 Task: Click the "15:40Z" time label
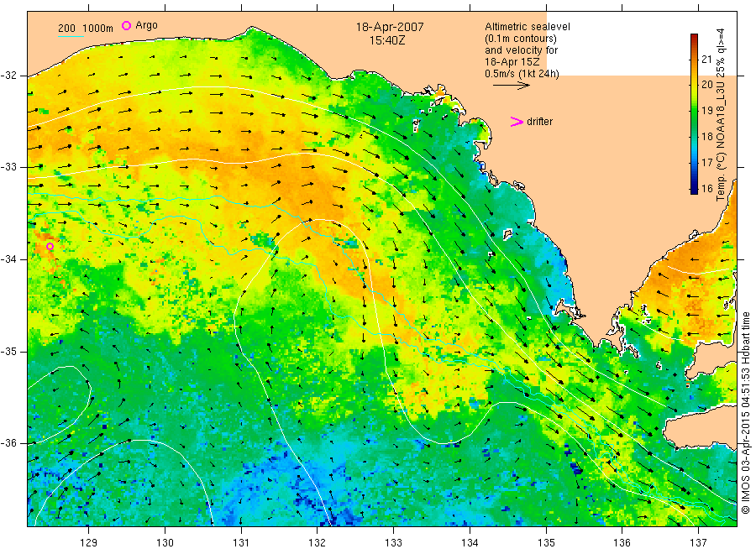(387, 40)
